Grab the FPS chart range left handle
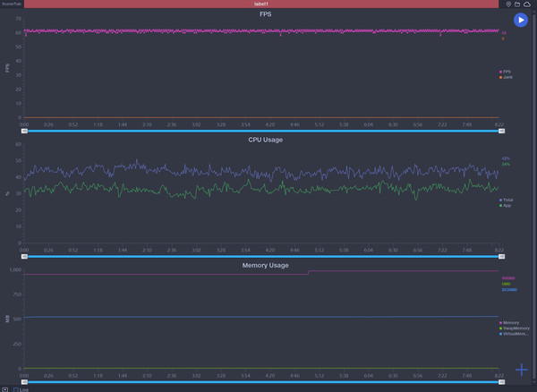 [24, 132]
